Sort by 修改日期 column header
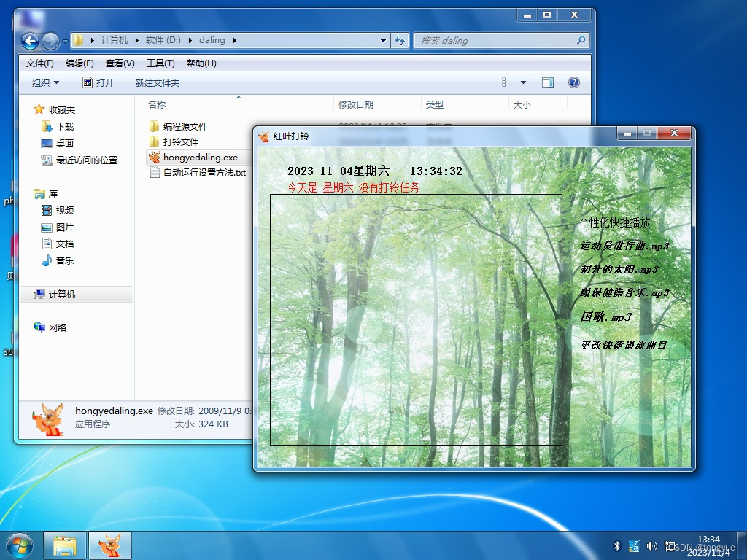The image size is (747, 560). pos(356,104)
